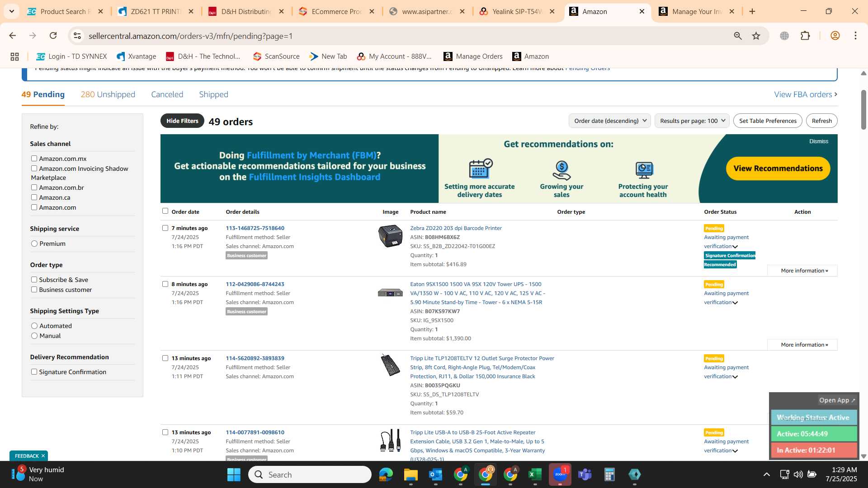Open More information dropdown for Zebra order
This screenshot has width=868, height=488.
tap(802, 271)
